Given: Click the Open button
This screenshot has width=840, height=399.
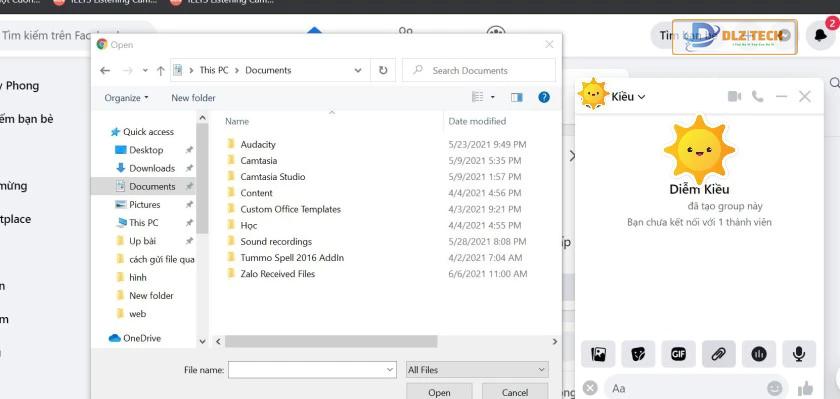Looking at the screenshot, I should (439, 392).
